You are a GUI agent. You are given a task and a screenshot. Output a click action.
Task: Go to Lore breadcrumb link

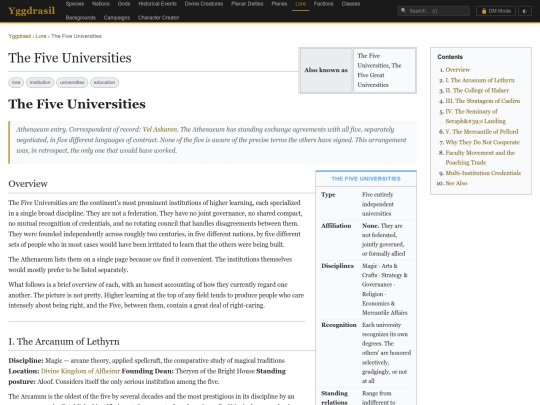(41, 36)
